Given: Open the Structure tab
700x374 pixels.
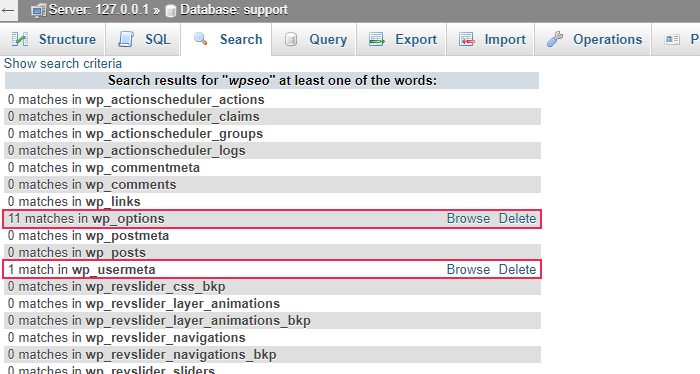Looking at the screenshot, I should (x=53, y=39).
